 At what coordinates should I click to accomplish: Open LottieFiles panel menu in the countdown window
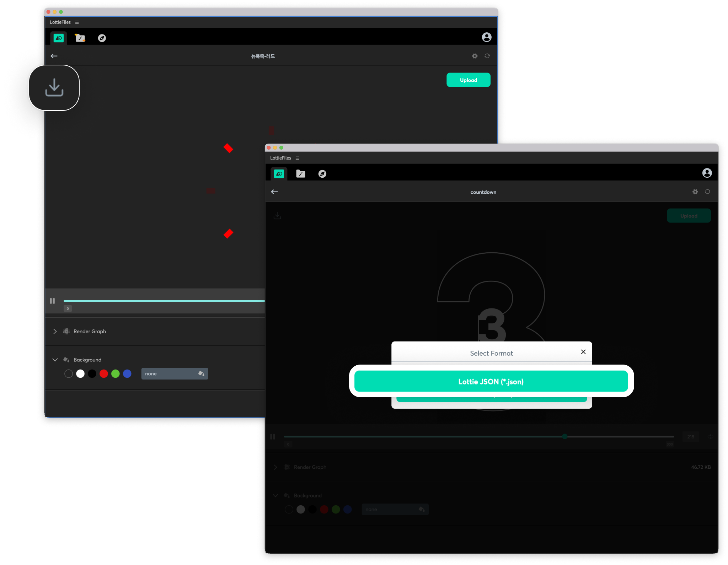[297, 158]
